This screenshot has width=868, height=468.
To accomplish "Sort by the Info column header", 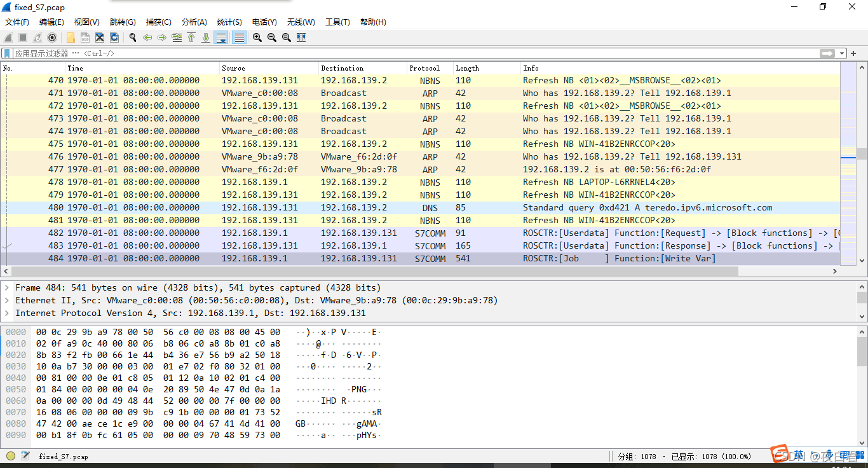I will (680, 68).
